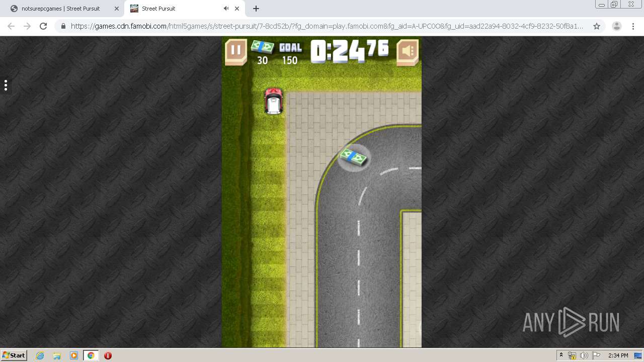Mute the in-game sound speaker button
Screen dimensions: 644x362
tap(408, 52)
